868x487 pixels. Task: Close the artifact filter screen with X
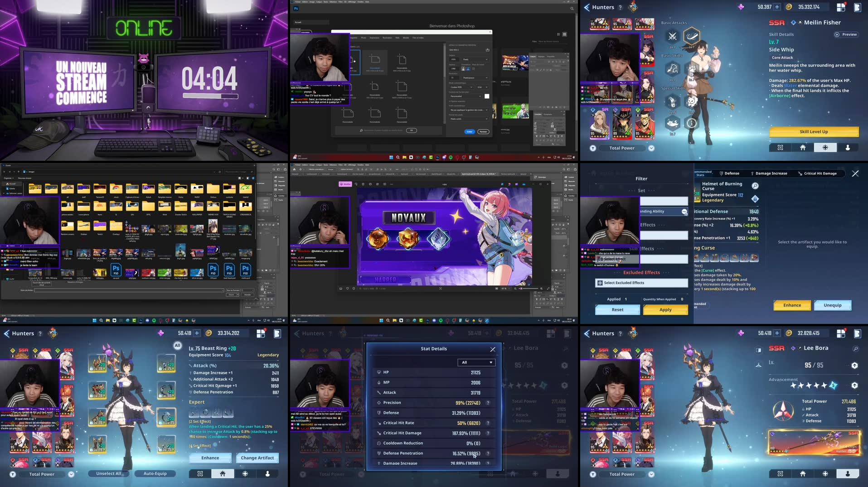pyautogui.click(x=855, y=174)
